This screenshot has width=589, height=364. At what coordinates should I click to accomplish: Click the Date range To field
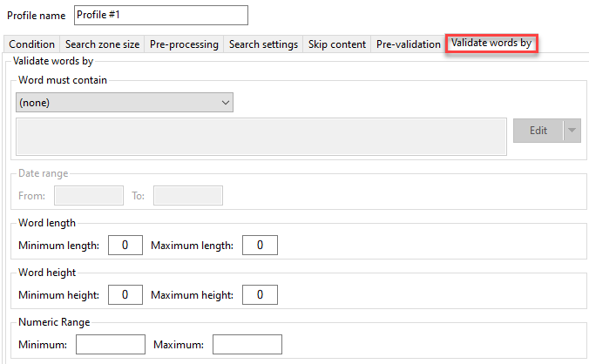188,196
